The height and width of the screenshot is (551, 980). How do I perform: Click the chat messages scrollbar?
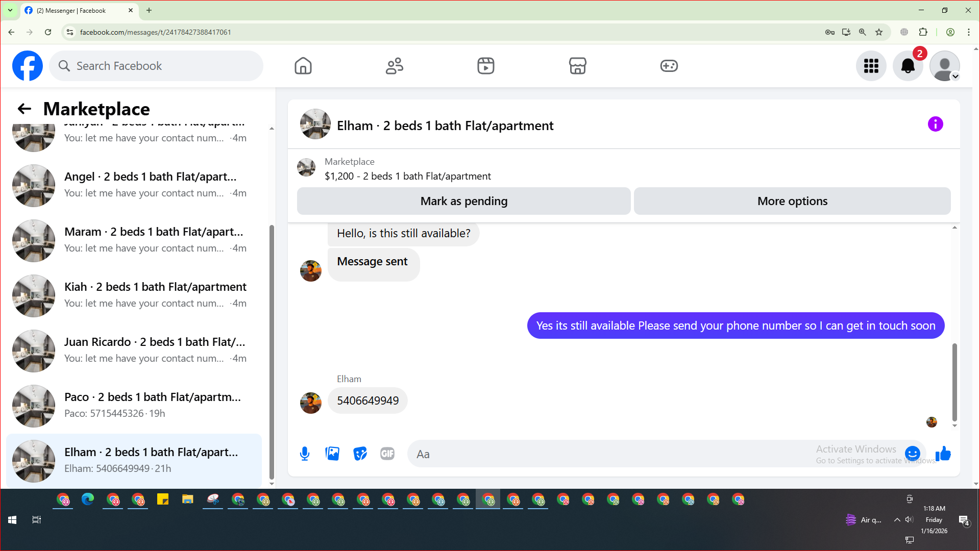[x=954, y=383]
